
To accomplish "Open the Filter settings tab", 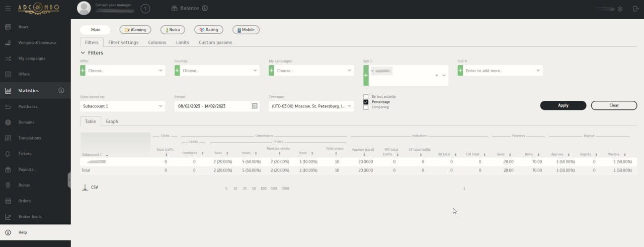I will 123,42.
